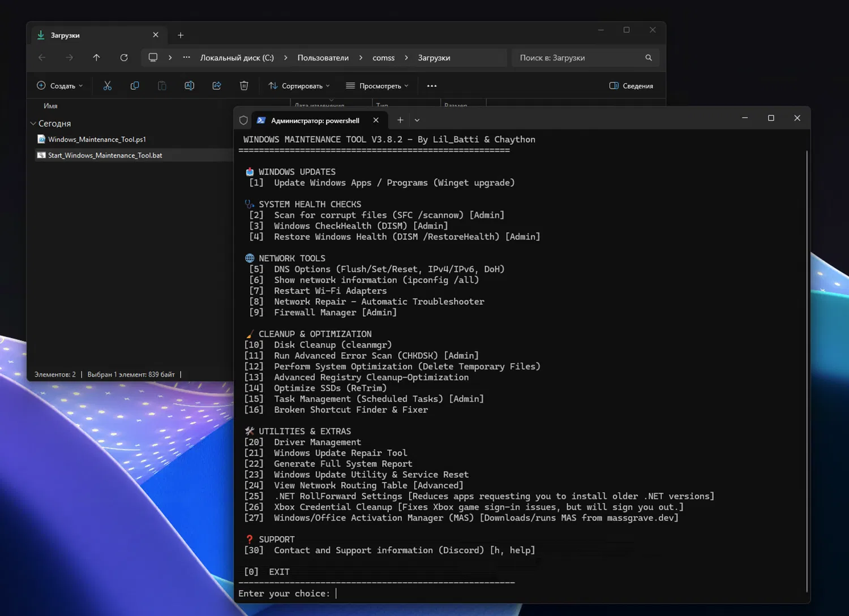Expand chevron after comss in address bar
849x616 pixels.
coord(406,58)
